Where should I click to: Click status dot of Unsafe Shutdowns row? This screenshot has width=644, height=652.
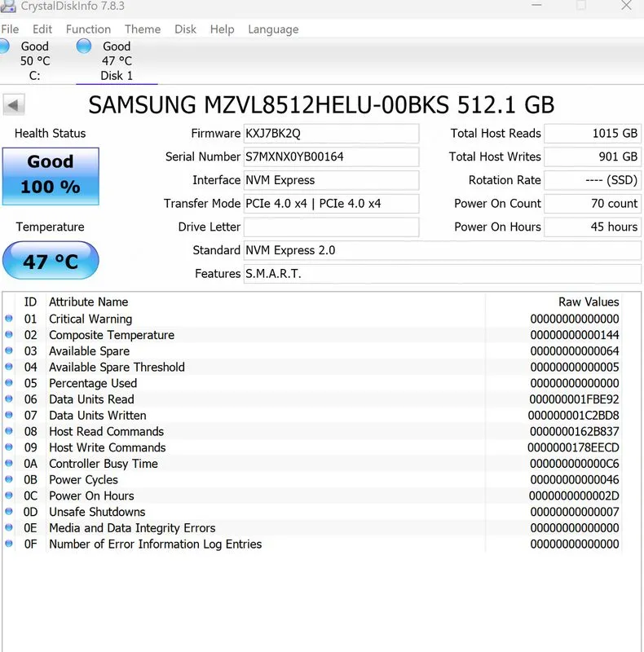[x=9, y=512]
